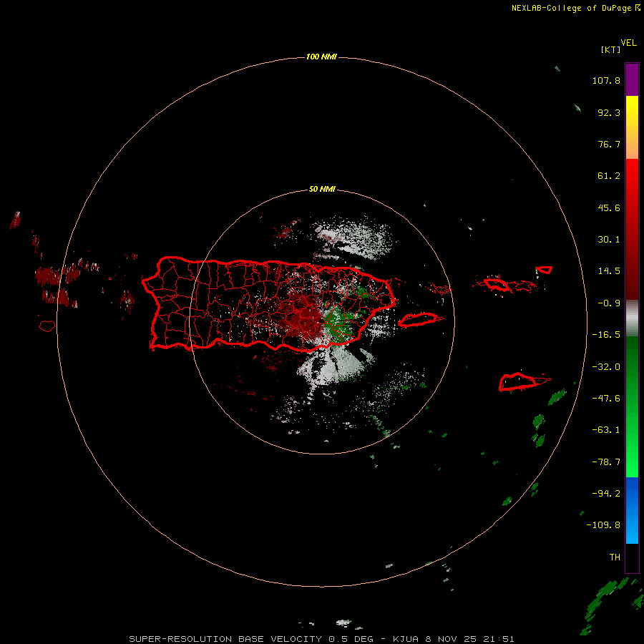This screenshot has height=644, width=644.
Task: Click the 30.1 scale value
Action: pyautogui.click(x=609, y=240)
